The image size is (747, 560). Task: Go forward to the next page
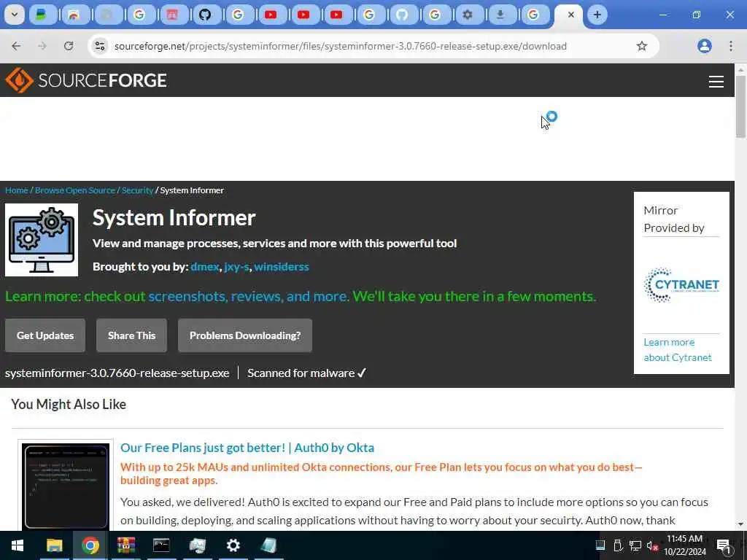[x=42, y=46]
